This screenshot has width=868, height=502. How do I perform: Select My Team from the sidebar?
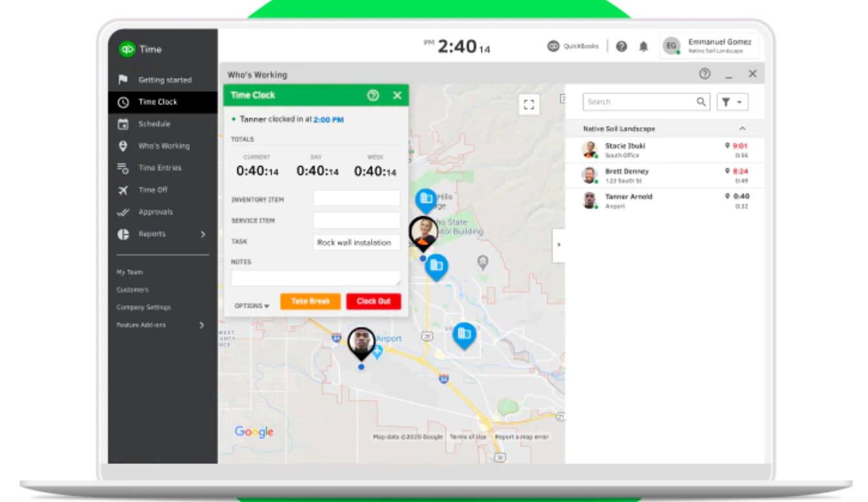tap(126, 272)
